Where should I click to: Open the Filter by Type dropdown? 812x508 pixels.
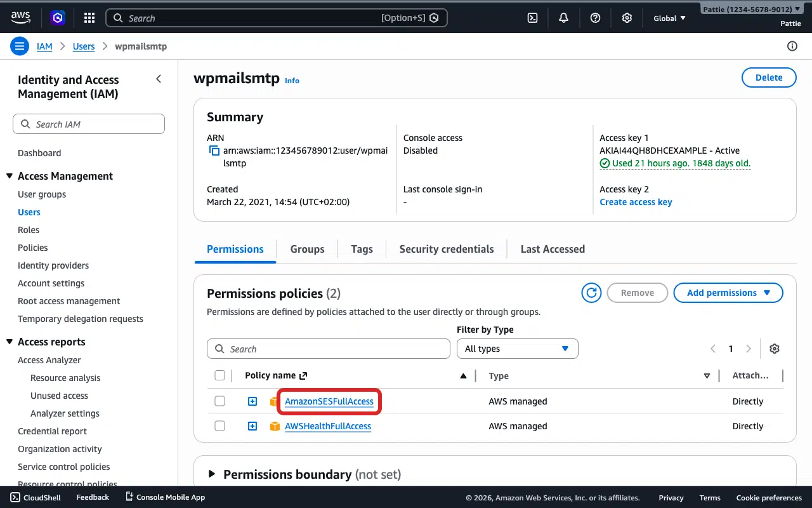[517, 349]
